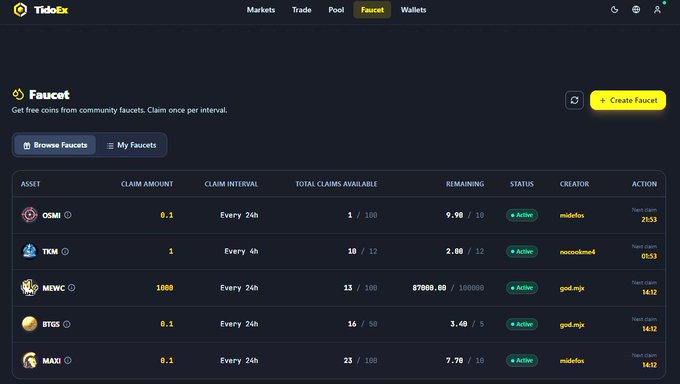
Task: Click next claim time 21:53 for OSMI
Action: coord(649,220)
